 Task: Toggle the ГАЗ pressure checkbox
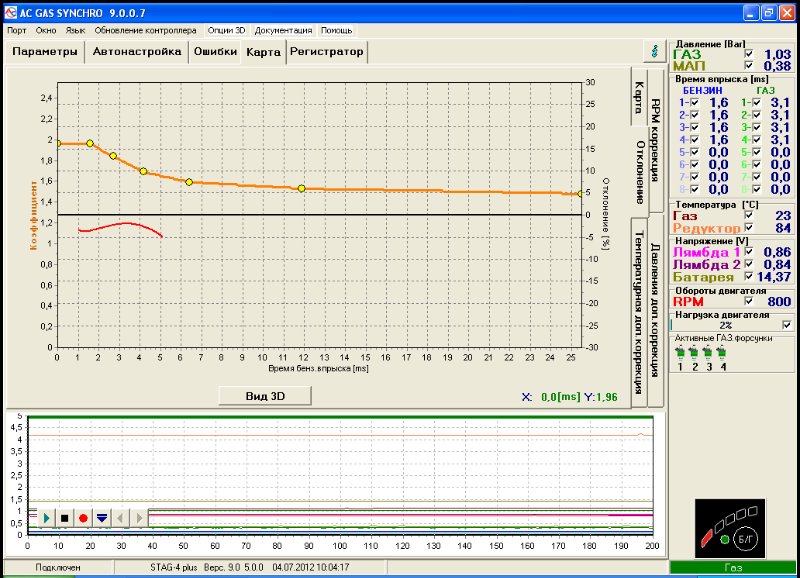point(751,54)
